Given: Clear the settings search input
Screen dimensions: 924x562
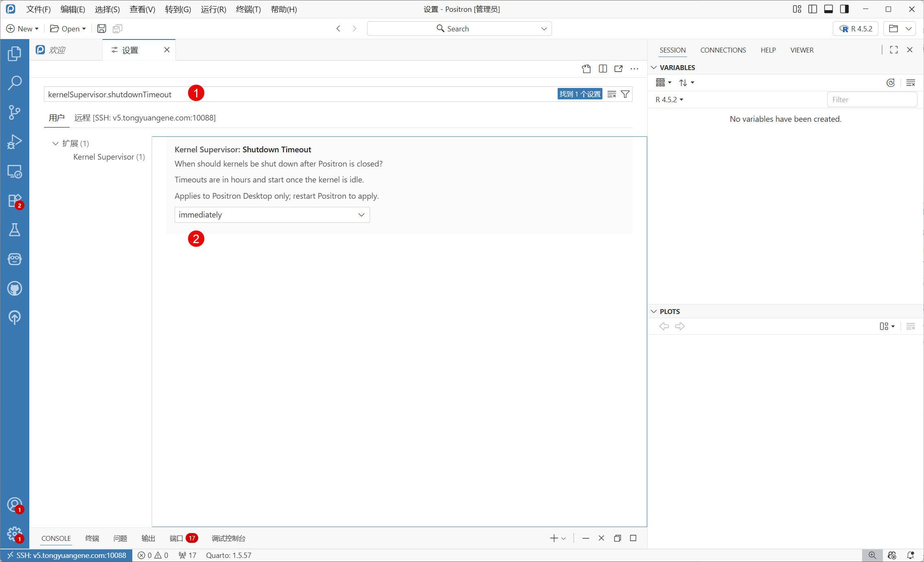Looking at the screenshot, I should tap(612, 94).
